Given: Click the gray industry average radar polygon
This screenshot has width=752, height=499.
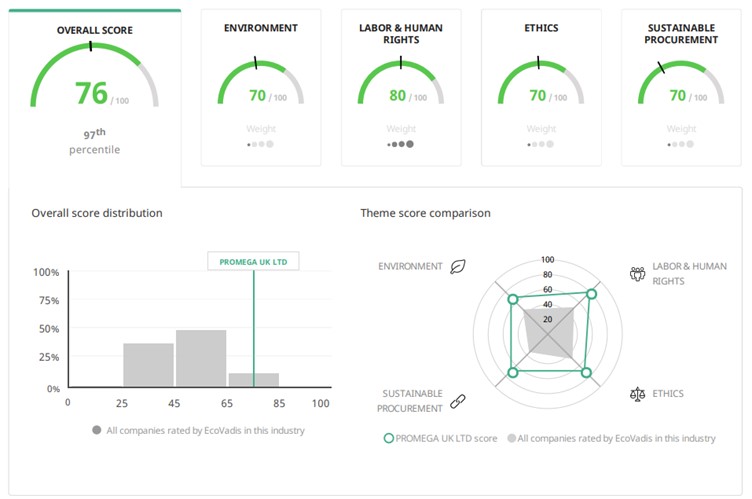Looking at the screenshot, I should coord(549,332).
